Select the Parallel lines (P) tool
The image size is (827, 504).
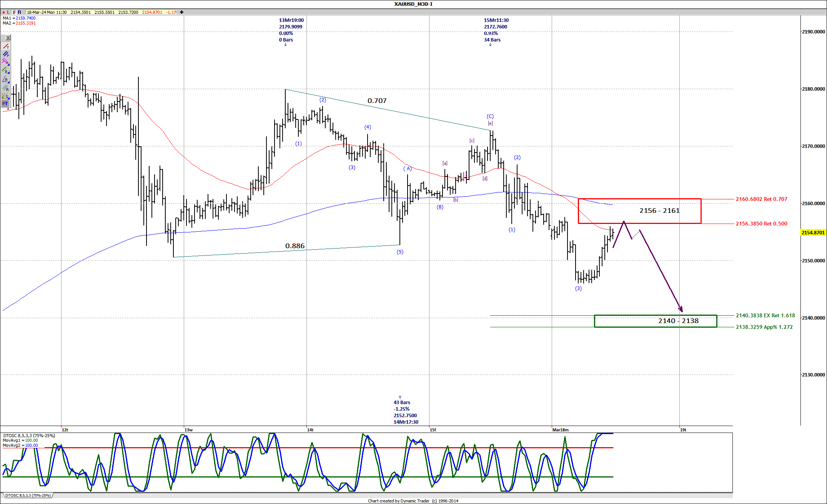pos(6,55)
